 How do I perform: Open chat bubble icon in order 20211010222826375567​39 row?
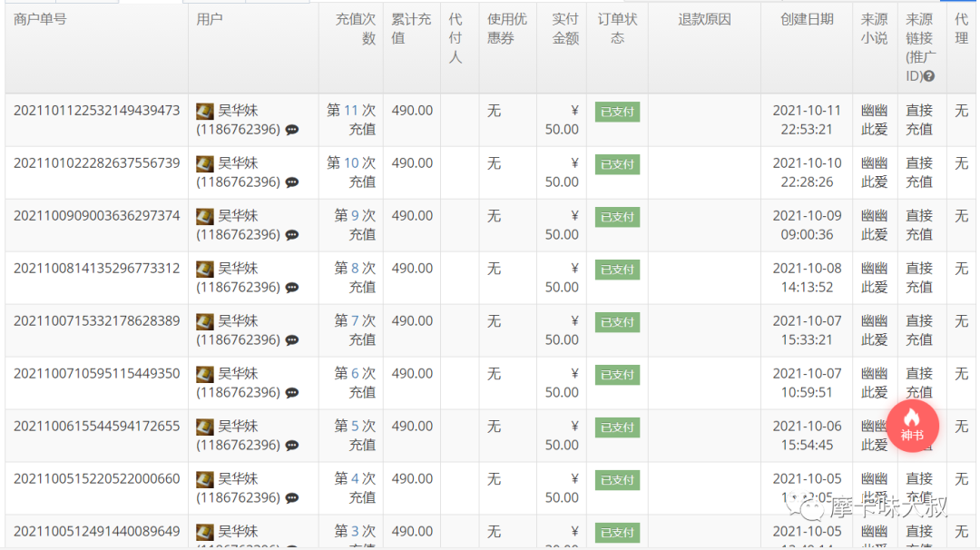click(x=292, y=182)
